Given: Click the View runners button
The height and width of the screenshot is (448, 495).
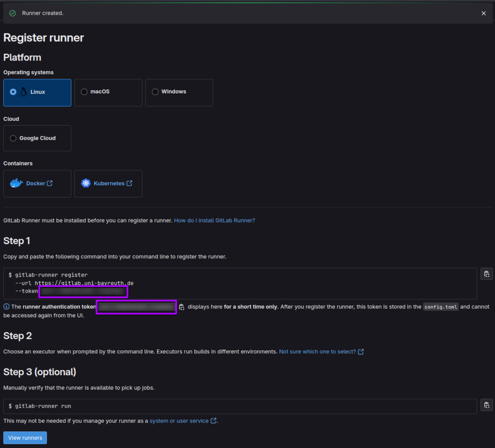Looking at the screenshot, I should pos(25,438).
